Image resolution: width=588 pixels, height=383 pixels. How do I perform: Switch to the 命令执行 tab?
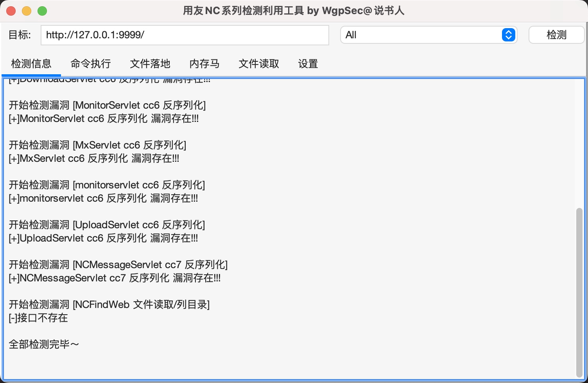point(91,64)
